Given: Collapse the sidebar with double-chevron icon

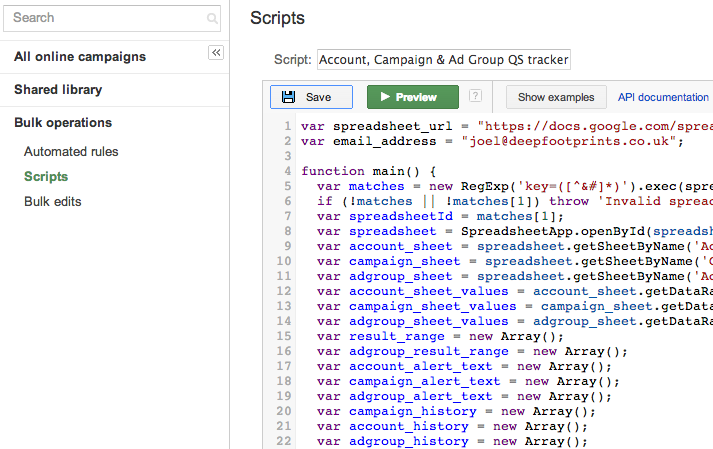Looking at the screenshot, I should pos(216,53).
